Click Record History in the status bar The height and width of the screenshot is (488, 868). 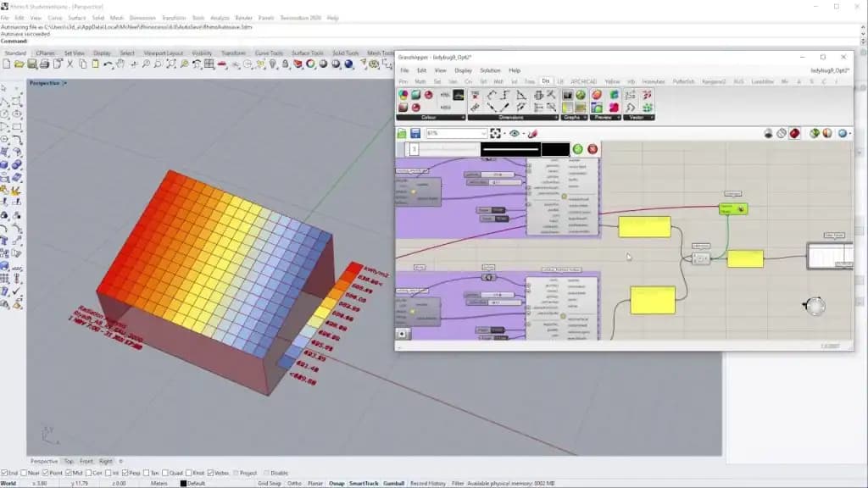pyautogui.click(x=428, y=483)
